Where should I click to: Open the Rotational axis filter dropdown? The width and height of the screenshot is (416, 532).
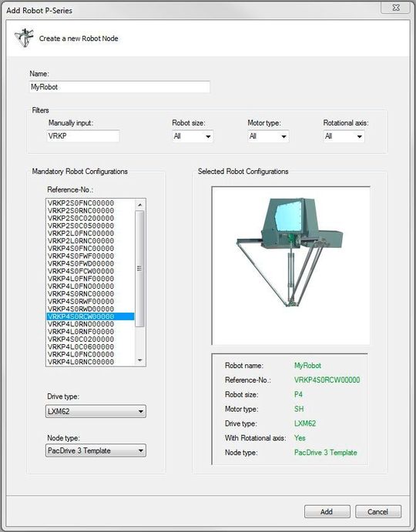click(344, 136)
